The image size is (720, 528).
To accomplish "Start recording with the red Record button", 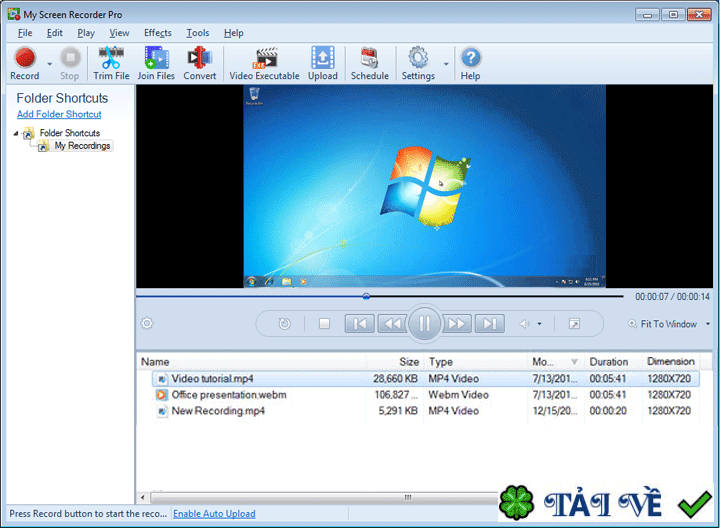I will tap(25, 64).
